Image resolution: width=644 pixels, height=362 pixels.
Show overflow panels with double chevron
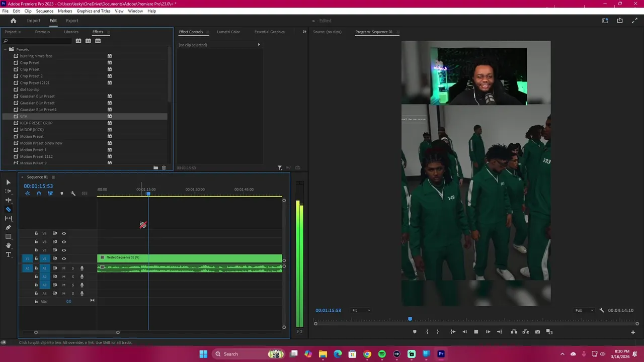304,32
